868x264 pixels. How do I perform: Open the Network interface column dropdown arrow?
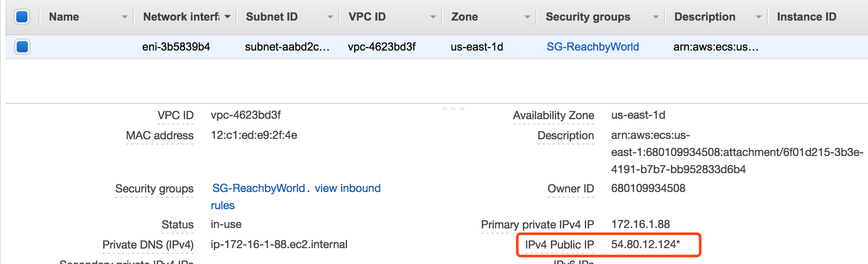tap(227, 17)
